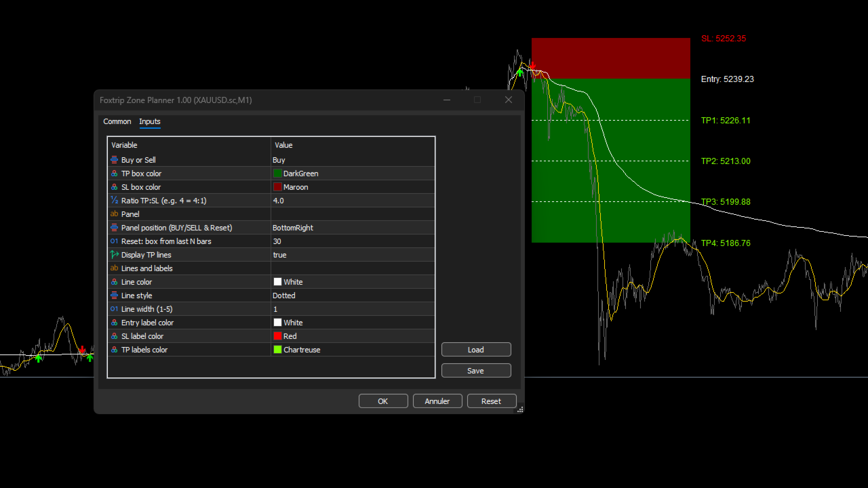Click the color-type icon beside SL label color
Image resolution: width=868 pixels, height=488 pixels.
point(114,336)
